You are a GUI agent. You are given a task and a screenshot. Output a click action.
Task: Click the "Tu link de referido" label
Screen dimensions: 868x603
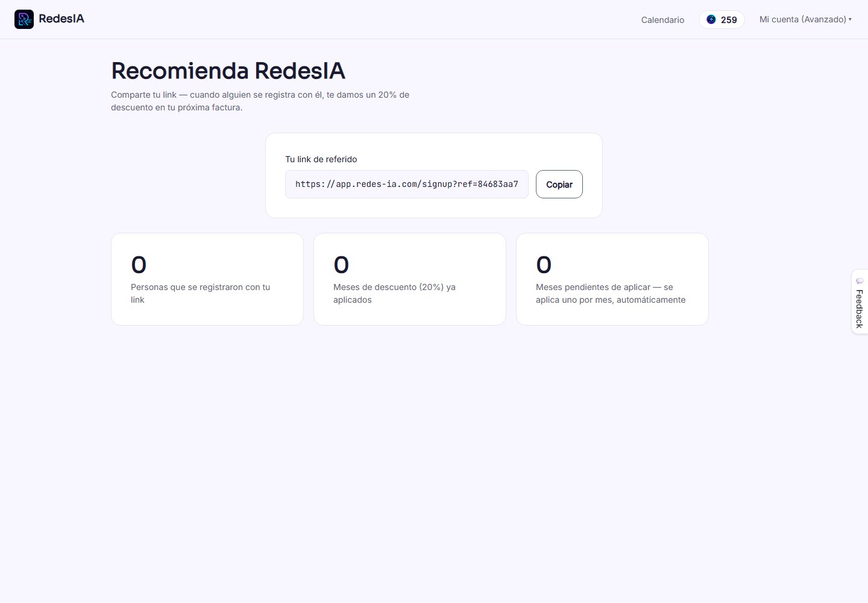coord(321,159)
